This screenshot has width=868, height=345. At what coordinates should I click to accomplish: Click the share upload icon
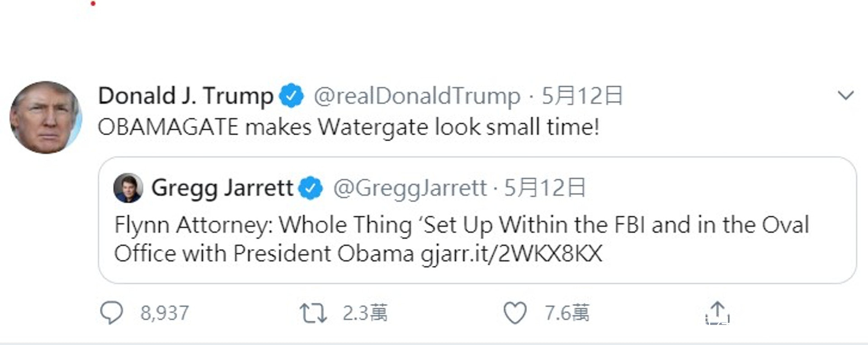[x=717, y=312]
